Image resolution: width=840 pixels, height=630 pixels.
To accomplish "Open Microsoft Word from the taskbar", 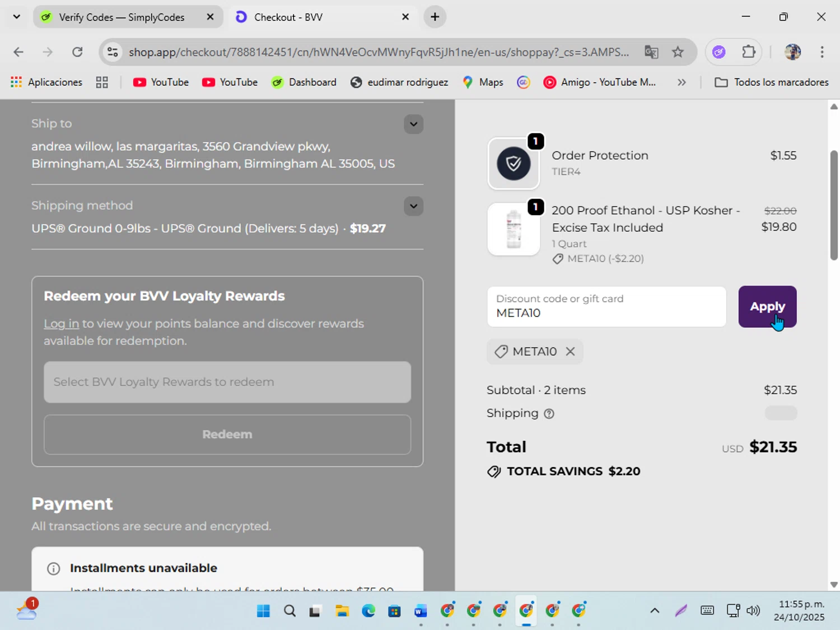I will point(421,611).
